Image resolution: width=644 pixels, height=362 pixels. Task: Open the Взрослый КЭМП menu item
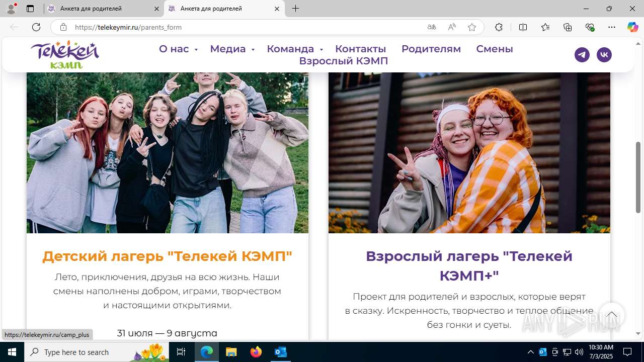pos(343,61)
